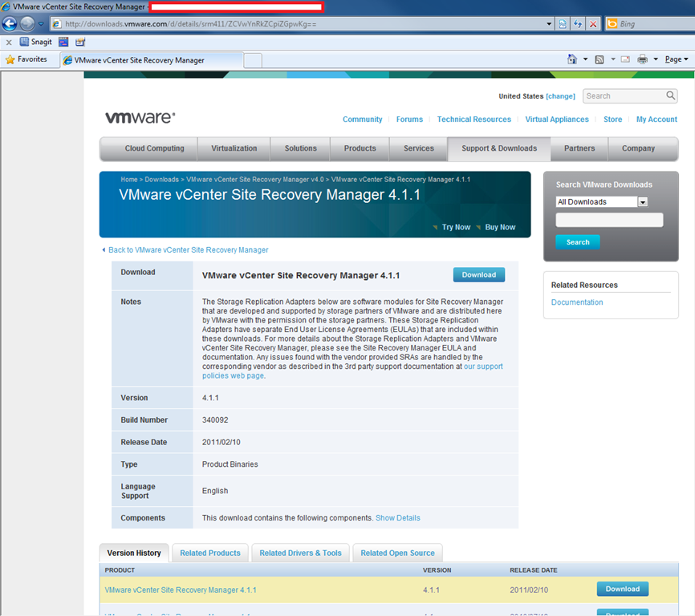Click the red Stop loading icon
Image resolution: width=695 pixels, height=616 pixels.
pos(593,24)
